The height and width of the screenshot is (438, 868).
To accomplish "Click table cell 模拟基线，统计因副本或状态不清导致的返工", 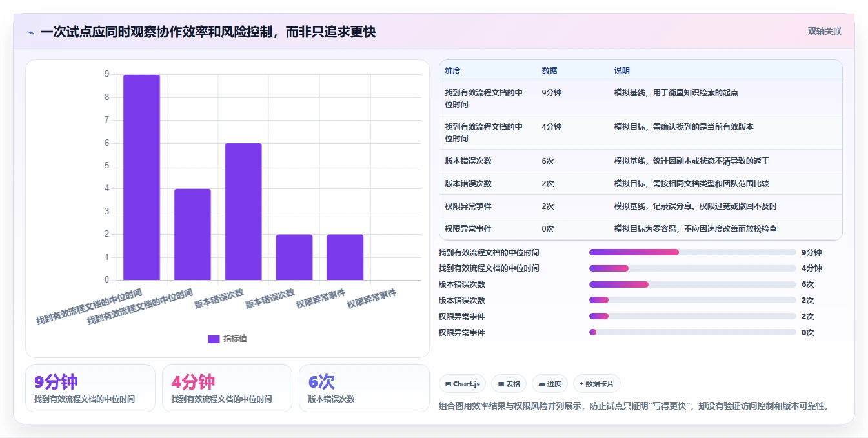I will pyautogui.click(x=692, y=161).
